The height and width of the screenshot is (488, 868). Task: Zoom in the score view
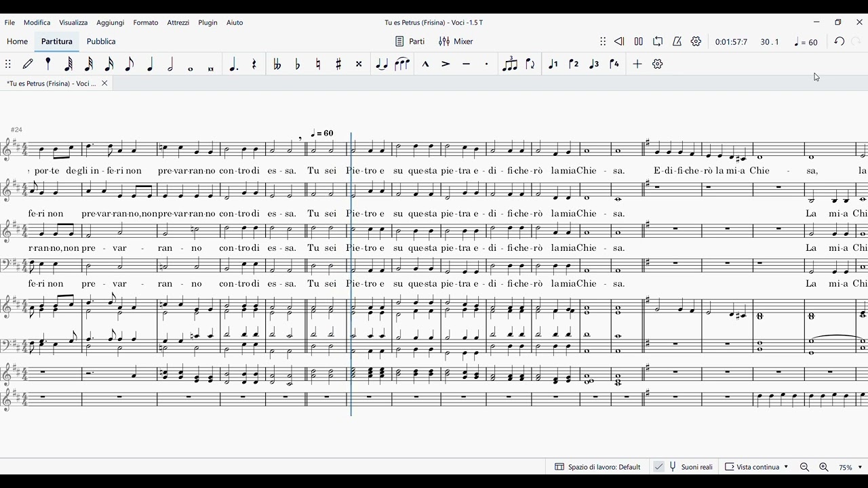pos(824,467)
